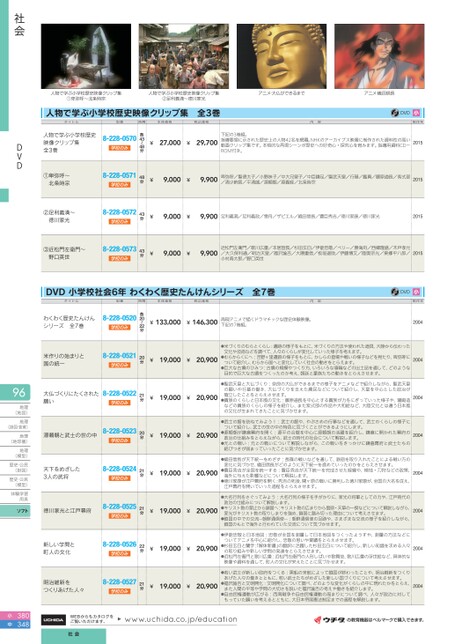Click the pink grade badge in the second section header
Image resolution: width=462 pixels, height=644 pixels.
[416, 292]
